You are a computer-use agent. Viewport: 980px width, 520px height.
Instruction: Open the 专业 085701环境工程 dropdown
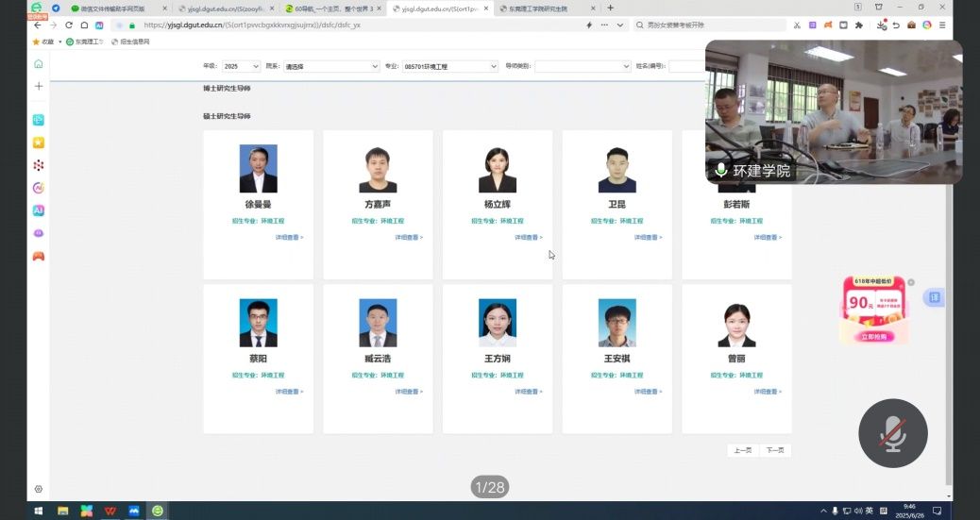(449, 67)
